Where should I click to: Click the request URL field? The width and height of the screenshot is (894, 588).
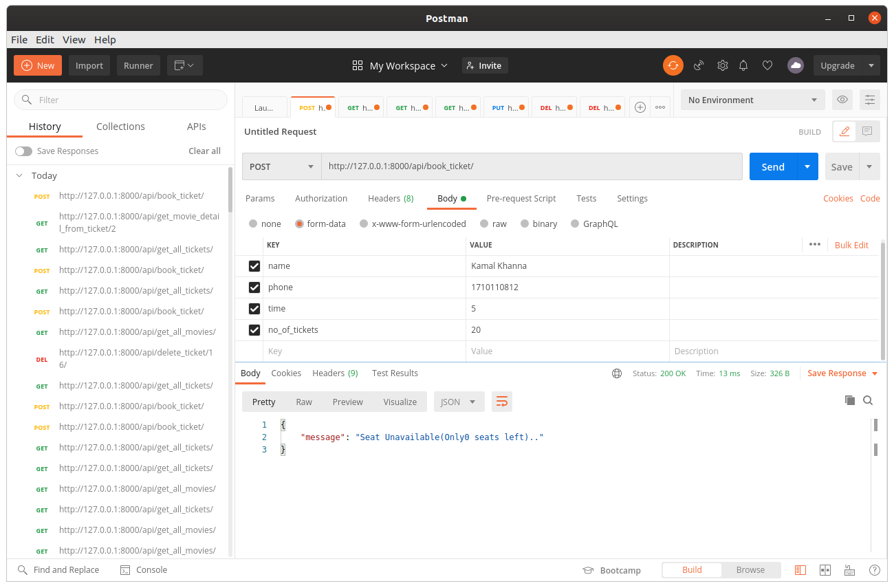532,166
